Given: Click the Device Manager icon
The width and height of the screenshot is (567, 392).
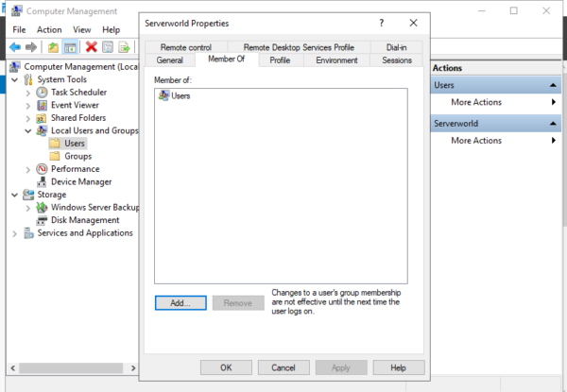Looking at the screenshot, I should (42, 181).
